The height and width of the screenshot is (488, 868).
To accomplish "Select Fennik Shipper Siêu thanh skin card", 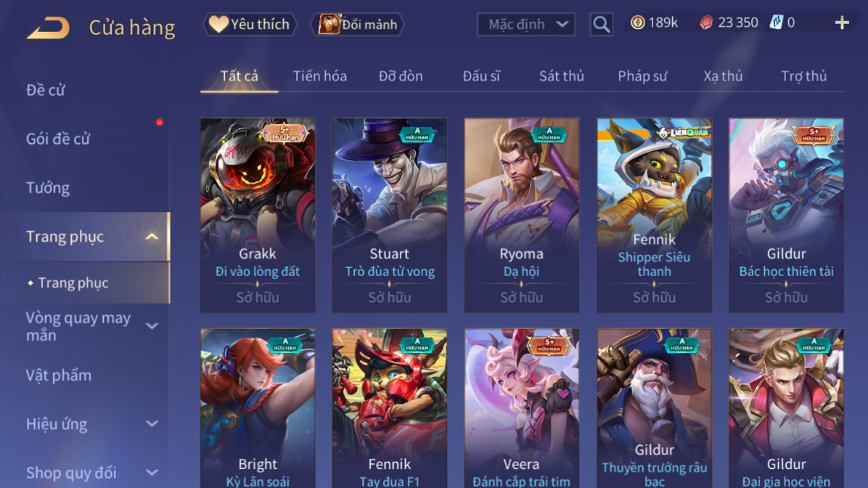I will click(655, 215).
